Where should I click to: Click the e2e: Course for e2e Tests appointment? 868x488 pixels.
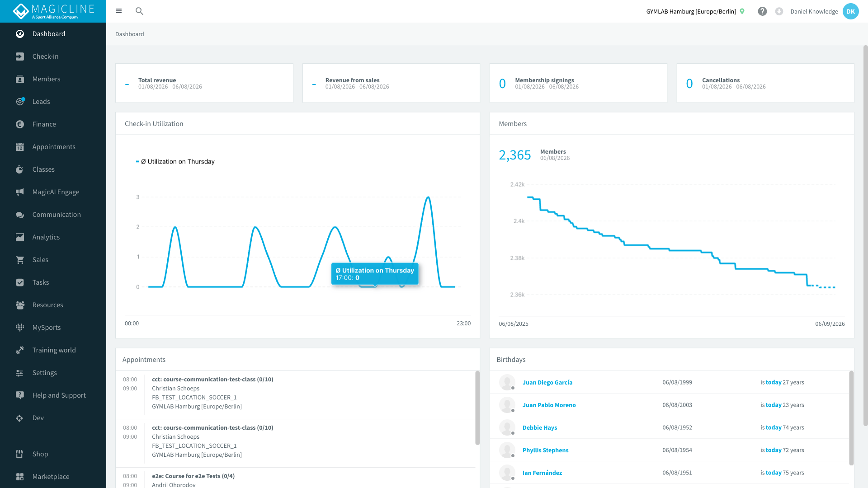coord(193,476)
